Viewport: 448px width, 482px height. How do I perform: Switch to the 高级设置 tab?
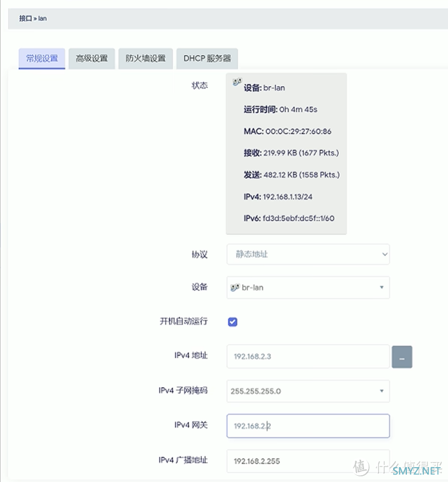tap(91, 58)
